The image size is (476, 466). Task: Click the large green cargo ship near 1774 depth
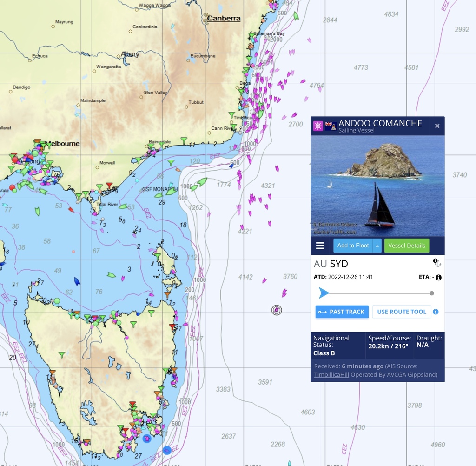point(202,182)
